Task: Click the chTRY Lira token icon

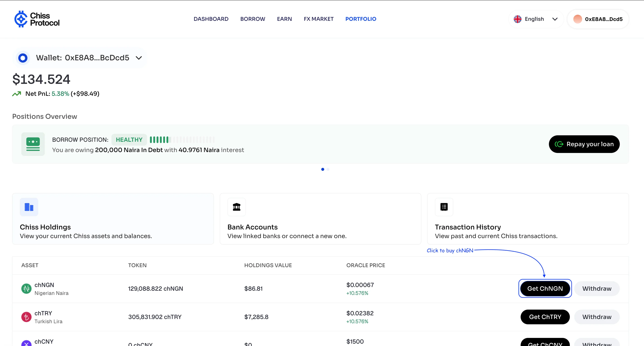Action: pyautogui.click(x=26, y=317)
